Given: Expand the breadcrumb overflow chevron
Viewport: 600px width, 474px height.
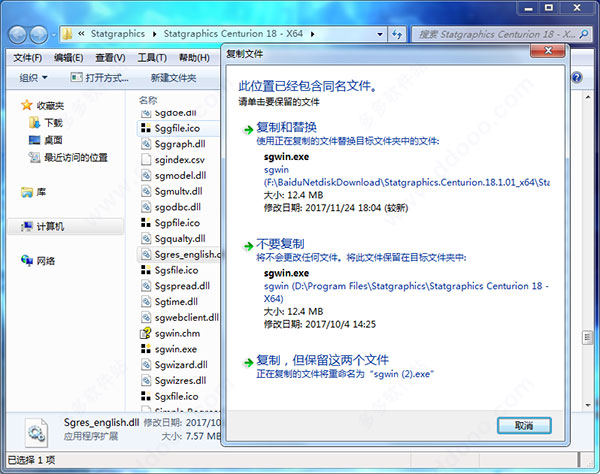Looking at the screenshot, I should coord(81,34).
